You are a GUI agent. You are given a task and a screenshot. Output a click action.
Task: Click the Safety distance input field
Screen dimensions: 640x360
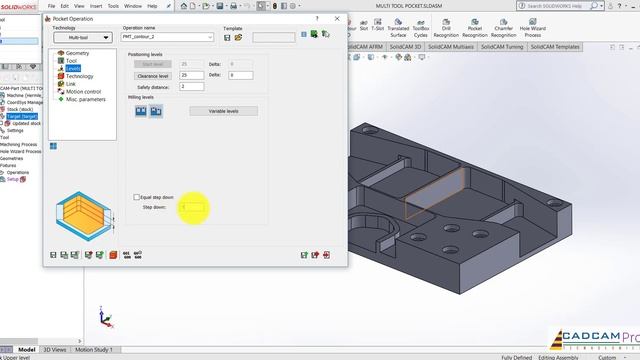click(x=191, y=87)
